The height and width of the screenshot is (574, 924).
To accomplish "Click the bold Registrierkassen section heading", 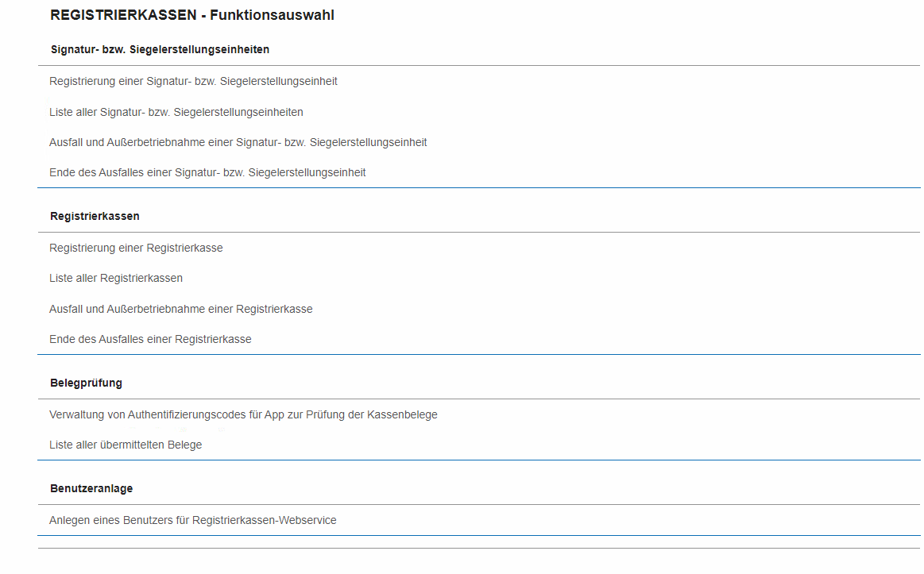I will pyautogui.click(x=95, y=216).
